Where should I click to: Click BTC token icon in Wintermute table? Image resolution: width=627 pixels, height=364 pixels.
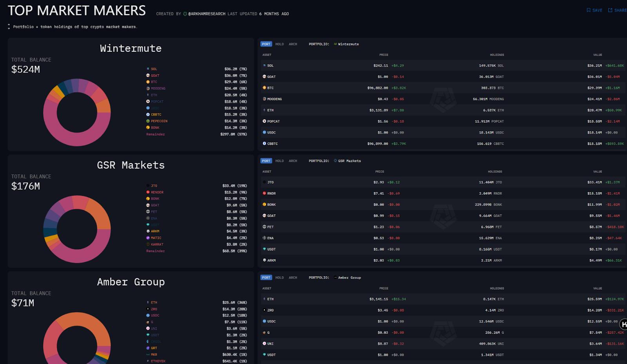(265, 88)
